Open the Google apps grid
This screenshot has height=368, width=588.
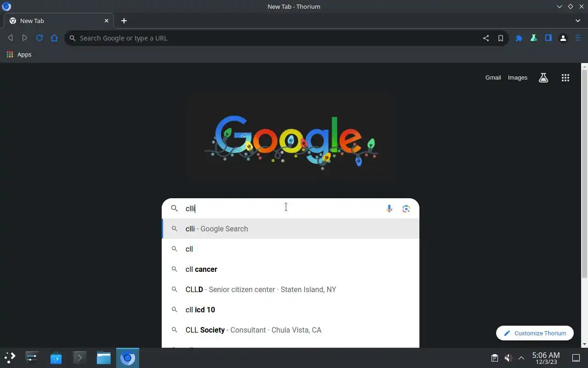[565, 78]
